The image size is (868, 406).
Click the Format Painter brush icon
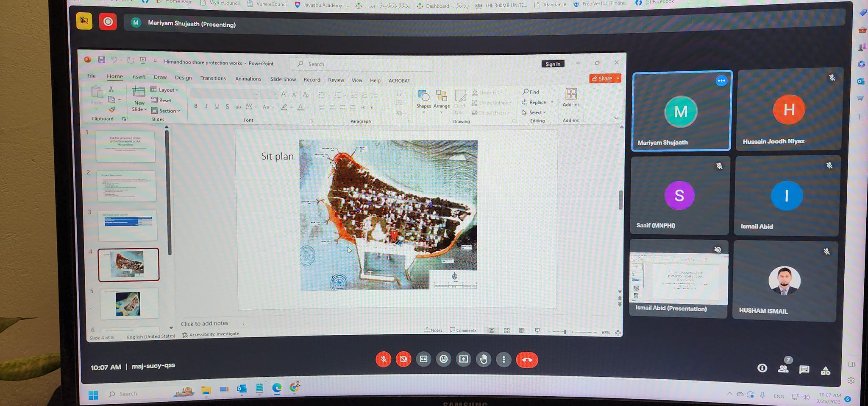[112, 109]
